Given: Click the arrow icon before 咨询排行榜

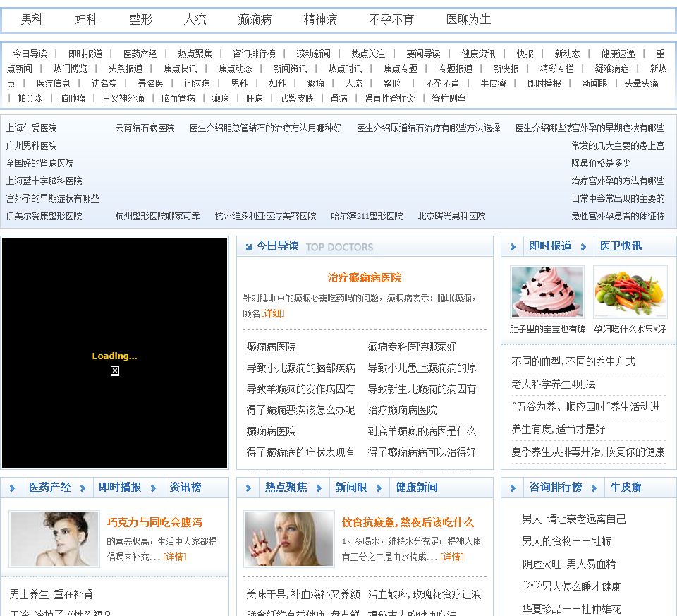Looking at the screenshot, I should click(x=513, y=488).
